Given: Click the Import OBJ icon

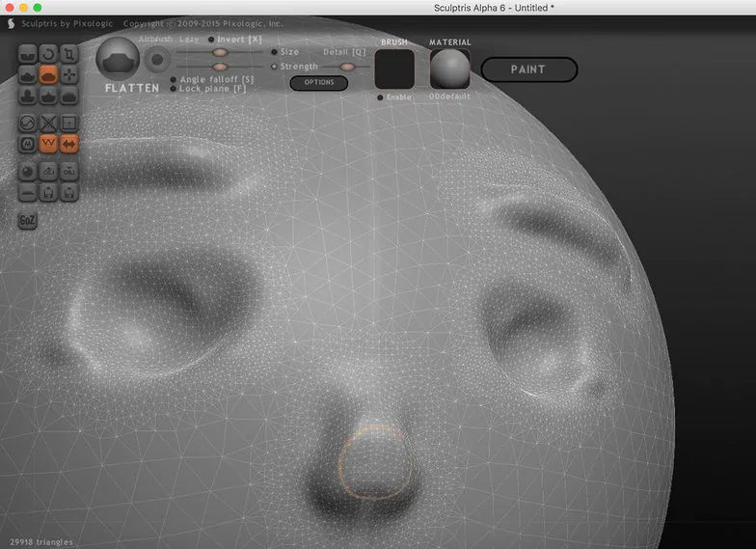Looking at the screenshot, I should point(48,172).
